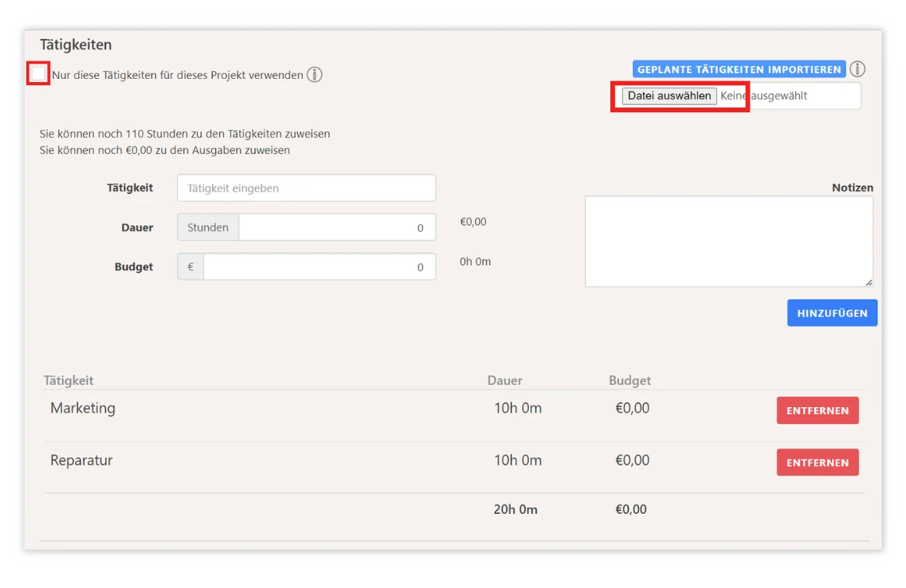This screenshot has height=588, width=906.
Task: Remove the Marketing activity with 'Entfernen'
Action: [817, 410]
